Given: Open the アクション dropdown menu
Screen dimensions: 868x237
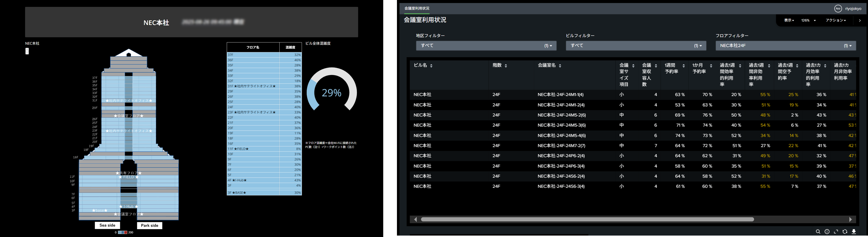Looking at the screenshot, I should point(836,20).
